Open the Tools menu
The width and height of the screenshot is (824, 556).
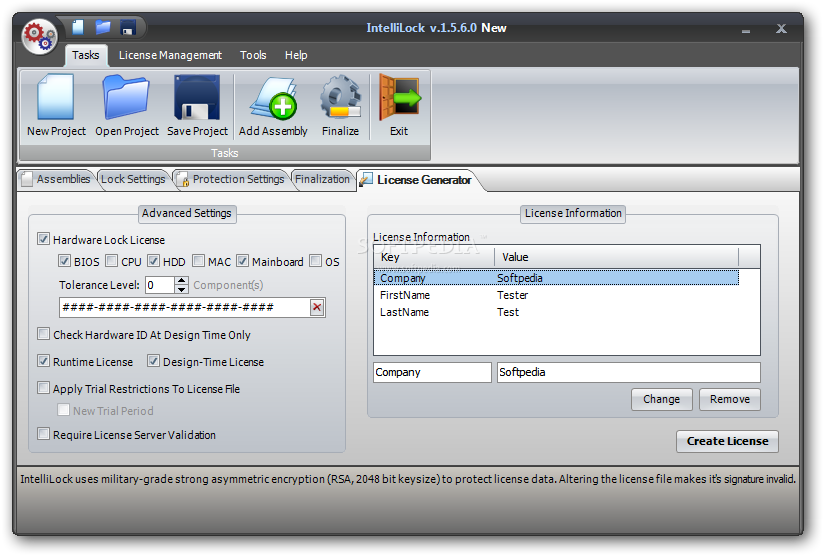253,55
